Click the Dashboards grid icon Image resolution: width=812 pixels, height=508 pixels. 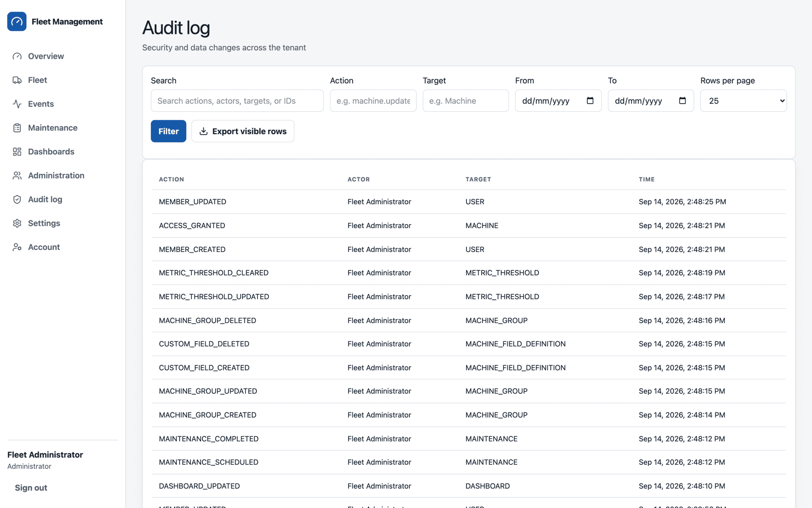(17, 152)
